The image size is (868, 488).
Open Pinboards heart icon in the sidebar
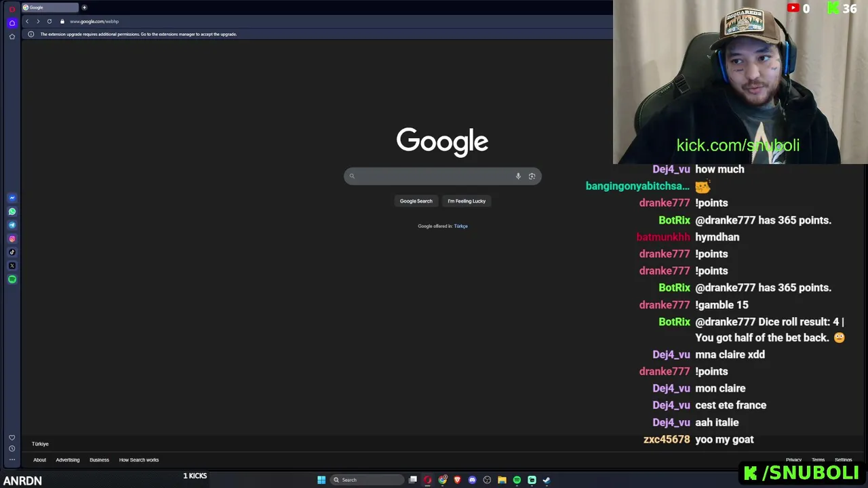tap(12, 438)
